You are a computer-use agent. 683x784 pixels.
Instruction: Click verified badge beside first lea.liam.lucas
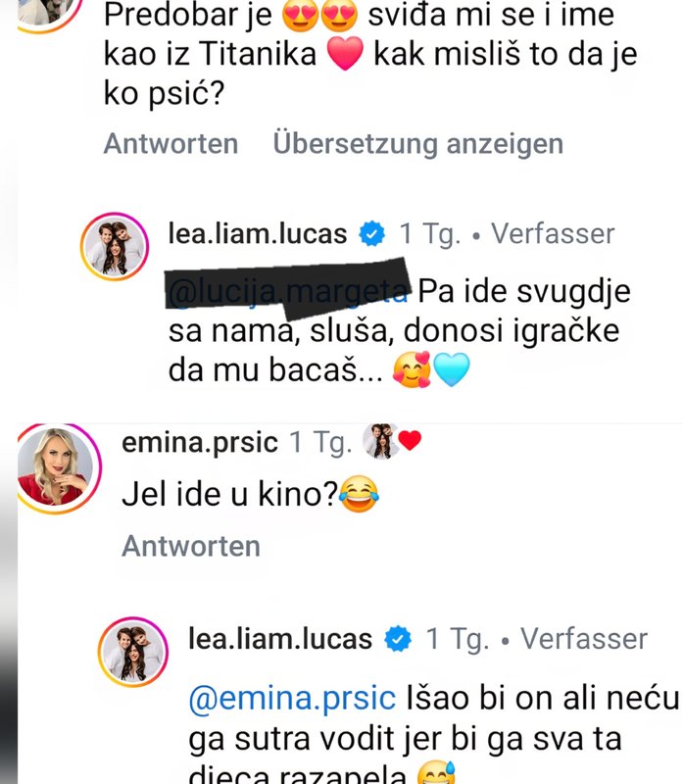(372, 233)
